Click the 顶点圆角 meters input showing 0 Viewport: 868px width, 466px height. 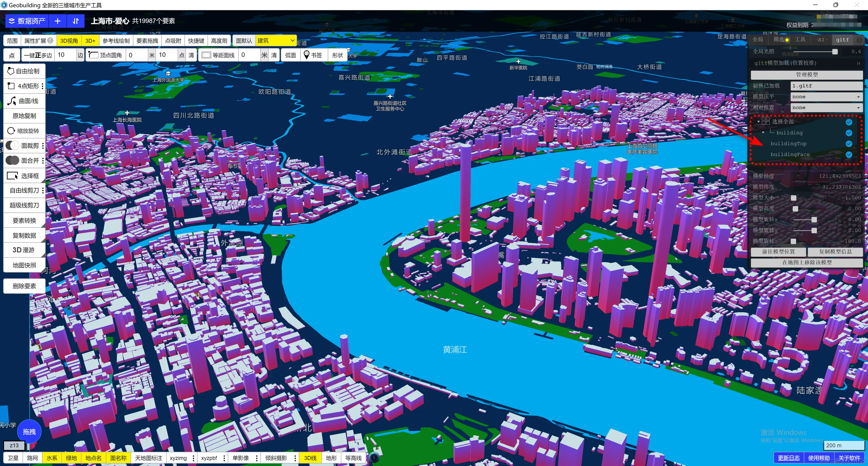coord(137,55)
